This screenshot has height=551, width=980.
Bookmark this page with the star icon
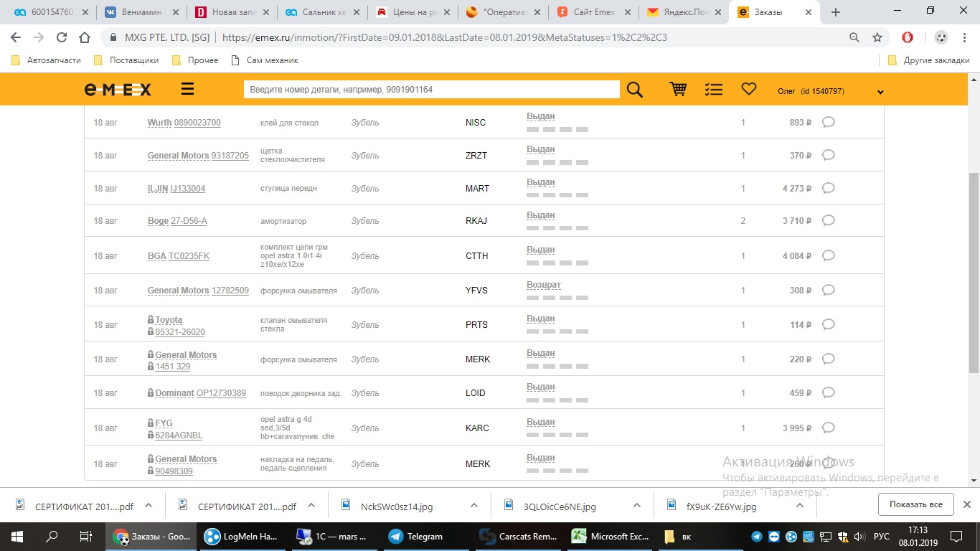click(877, 37)
